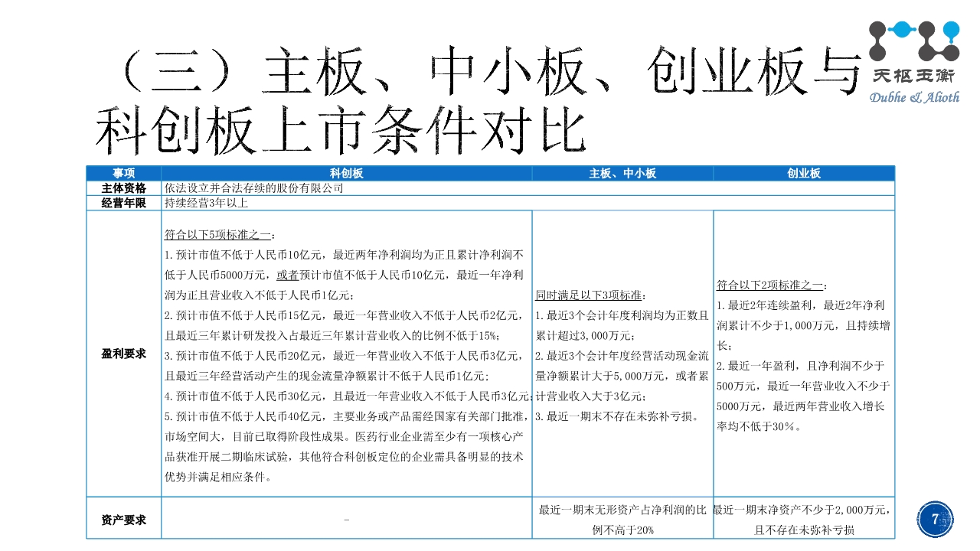This screenshot has height=551, width=980.
Task: Click the 天枢玉衡 company name logo text
Action: pos(914,77)
